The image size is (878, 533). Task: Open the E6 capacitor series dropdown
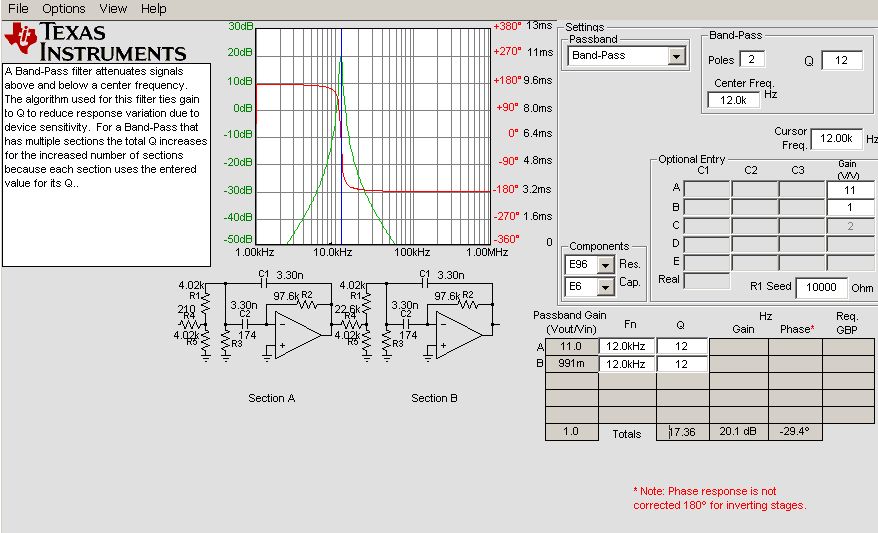click(x=605, y=287)
